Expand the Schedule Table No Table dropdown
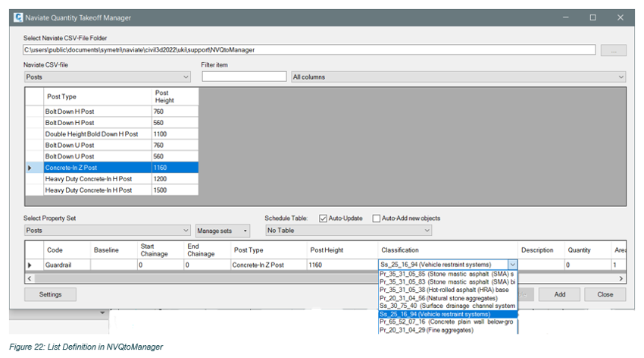The image size is (644, 358). [349, 230]
